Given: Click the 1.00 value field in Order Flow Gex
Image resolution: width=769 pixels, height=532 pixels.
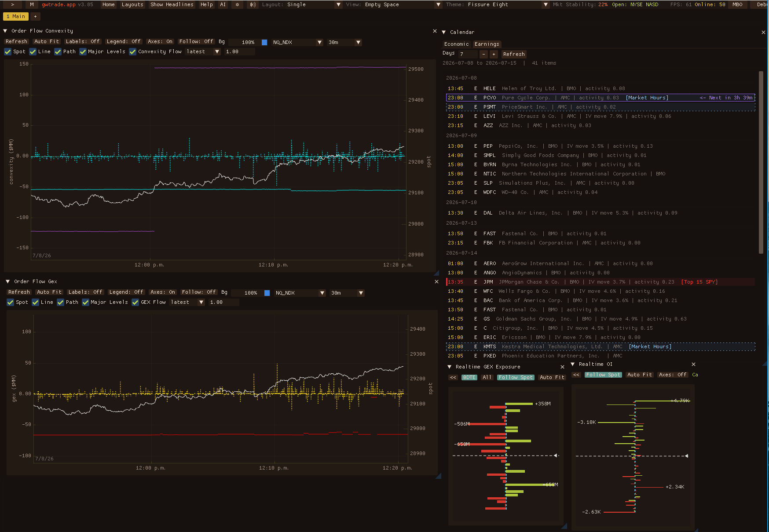Looking at the screenshot, I should (x=224, y=302).
